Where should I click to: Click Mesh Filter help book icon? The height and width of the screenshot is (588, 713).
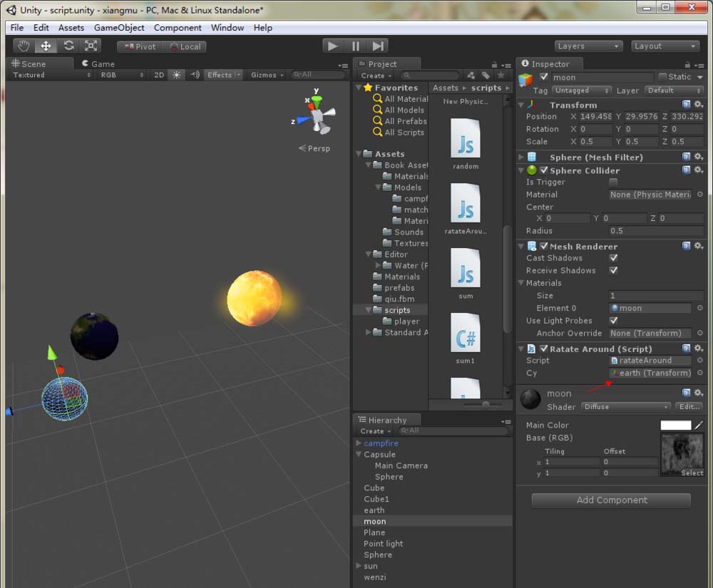(686, 157)
